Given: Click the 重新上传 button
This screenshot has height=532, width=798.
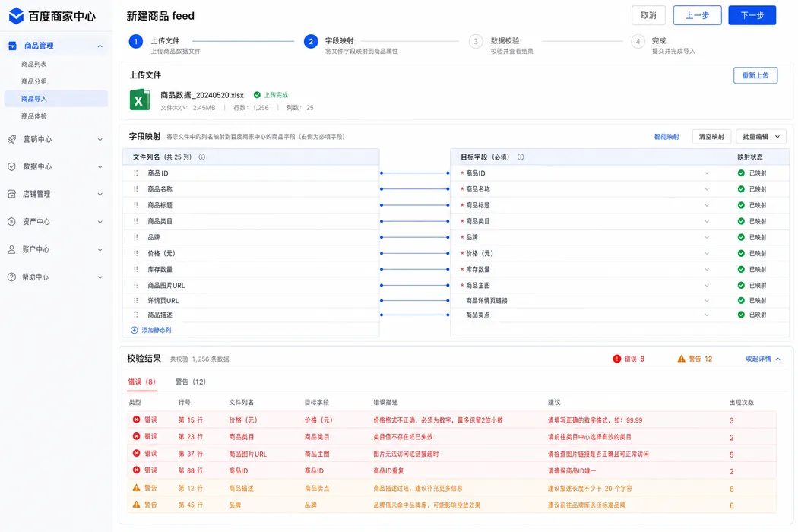Looking at the screenshot, I should coord(755,75).
